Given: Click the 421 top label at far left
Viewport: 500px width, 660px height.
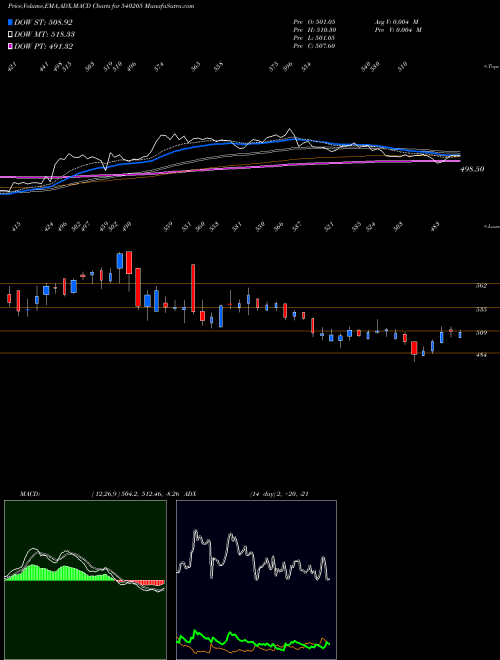Looking at the screenshot, I should click(12, 67).
